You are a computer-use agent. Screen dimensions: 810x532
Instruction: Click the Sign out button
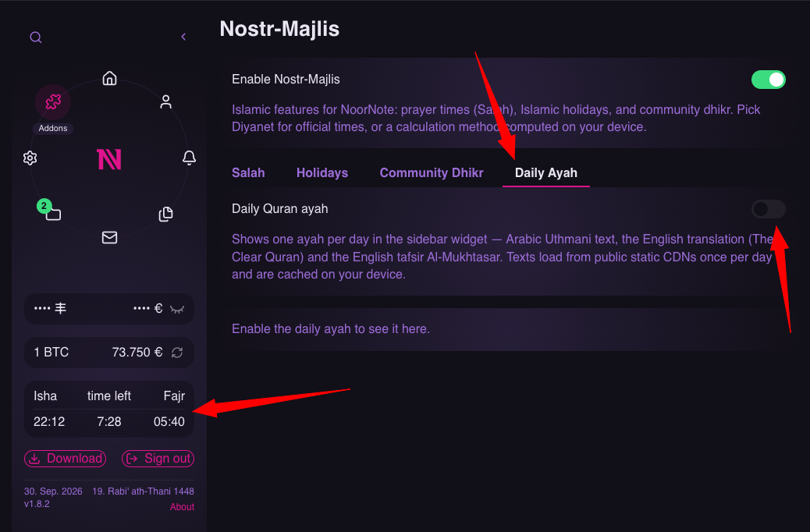(158, 459)
